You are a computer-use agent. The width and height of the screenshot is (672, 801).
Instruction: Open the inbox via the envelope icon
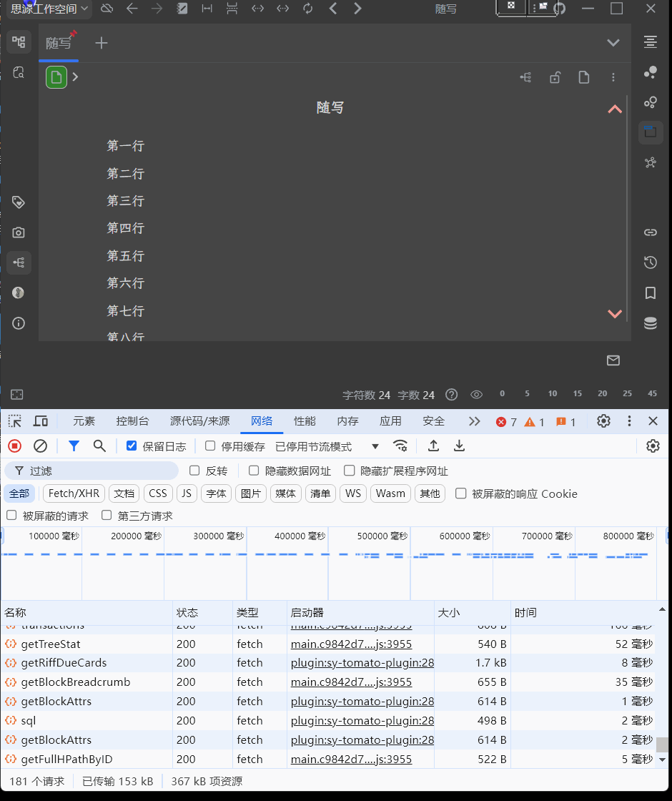(613, 360)
